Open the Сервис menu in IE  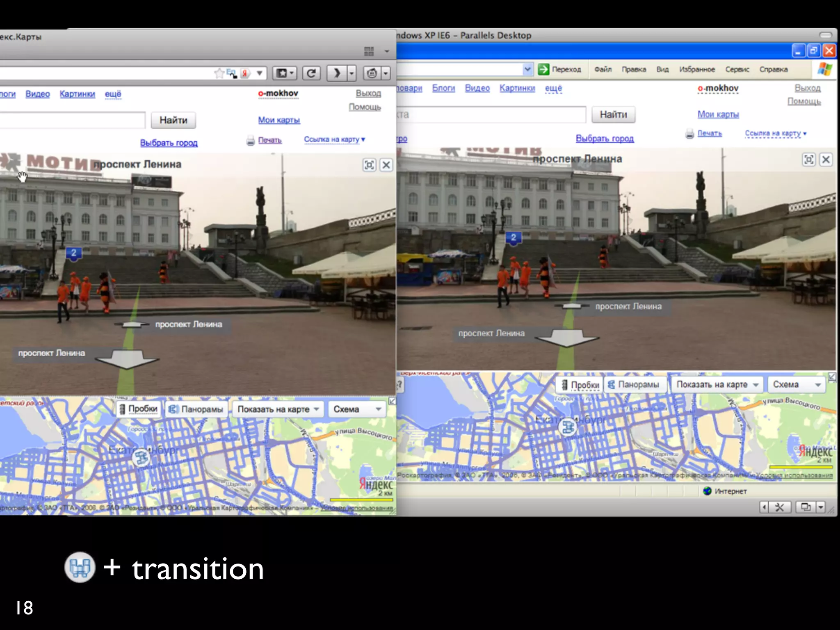[x=737, y=69]
